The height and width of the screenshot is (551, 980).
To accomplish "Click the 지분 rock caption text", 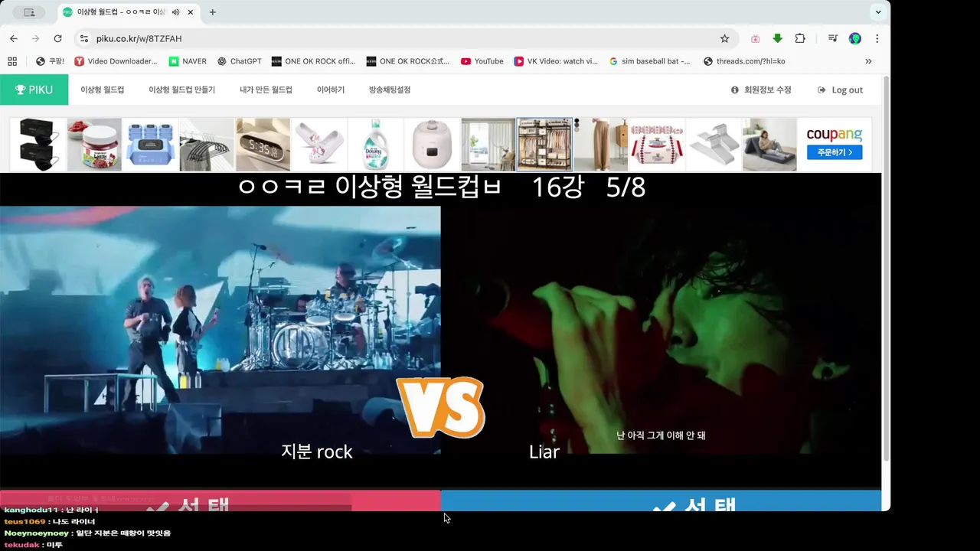I will click(317, 452).
